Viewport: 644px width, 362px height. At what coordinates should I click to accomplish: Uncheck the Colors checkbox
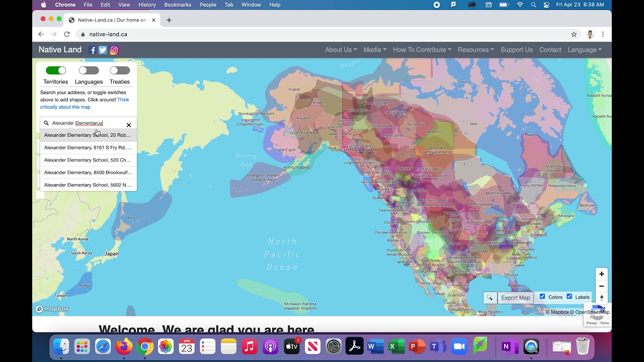[542, 297]
